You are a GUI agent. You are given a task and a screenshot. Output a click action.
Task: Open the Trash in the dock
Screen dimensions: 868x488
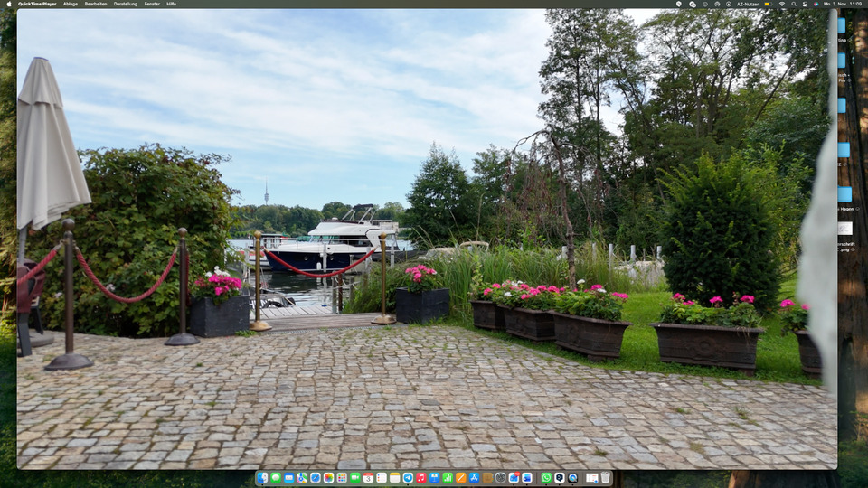click(605, 477)
